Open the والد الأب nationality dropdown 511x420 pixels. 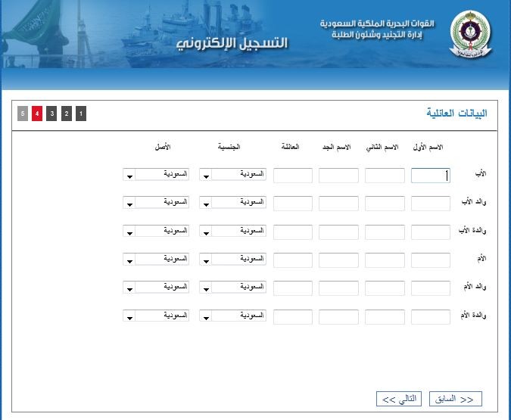[232, 202]
